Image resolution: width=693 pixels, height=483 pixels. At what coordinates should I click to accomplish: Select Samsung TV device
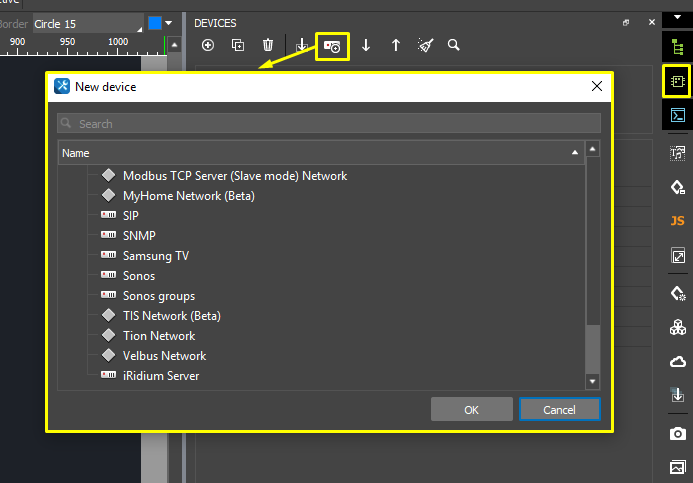coord(156,256)
